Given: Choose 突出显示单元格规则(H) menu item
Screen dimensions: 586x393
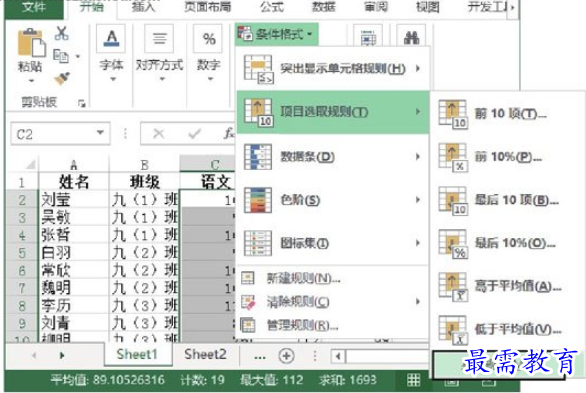Looking at the screenshot, I should [333, 69].
